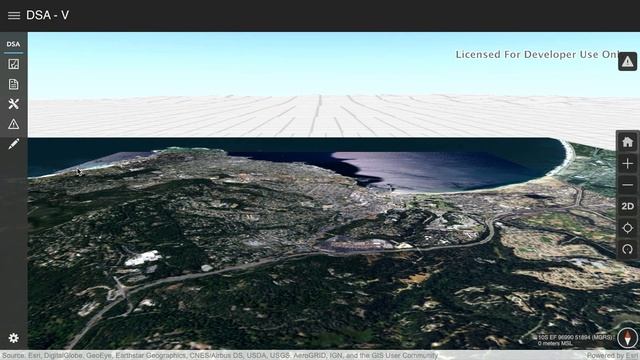The image size is (640, 360).
Task: Click the DSA - V app title
Action: (x=47, y=16)
